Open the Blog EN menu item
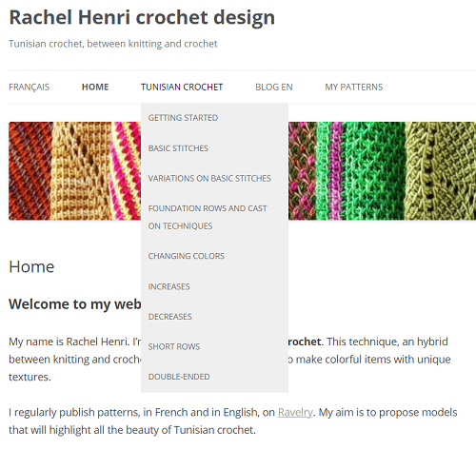 (274, 87)
